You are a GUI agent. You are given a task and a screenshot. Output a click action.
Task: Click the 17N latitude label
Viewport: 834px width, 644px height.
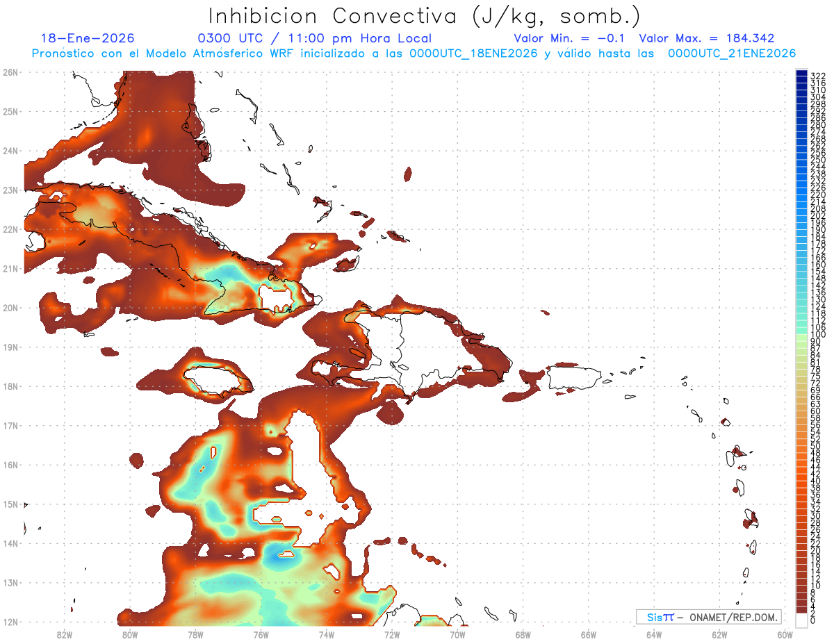[10, 425]
